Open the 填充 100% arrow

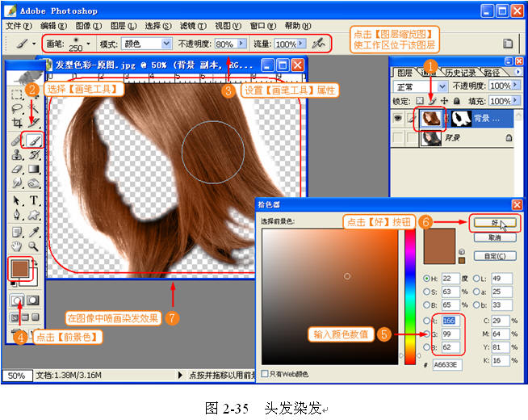tap(515, 100)
